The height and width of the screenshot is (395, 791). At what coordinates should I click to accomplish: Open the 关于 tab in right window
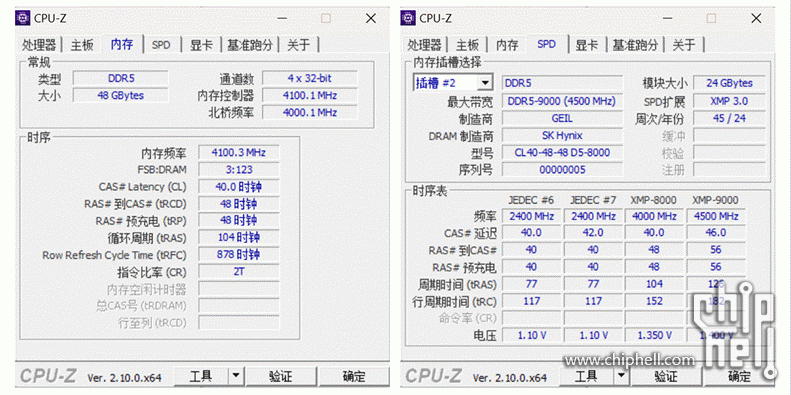(684, 45)
